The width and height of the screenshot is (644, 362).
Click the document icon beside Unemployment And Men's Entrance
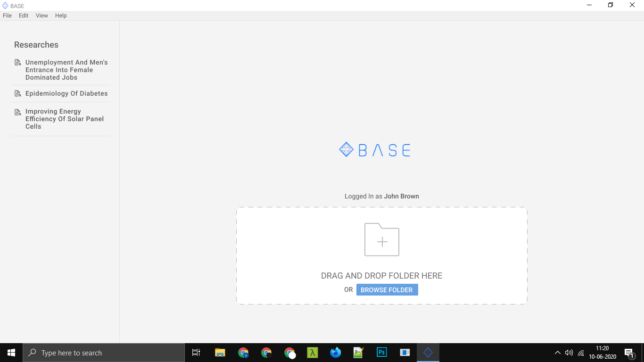[x=18, y=63]
